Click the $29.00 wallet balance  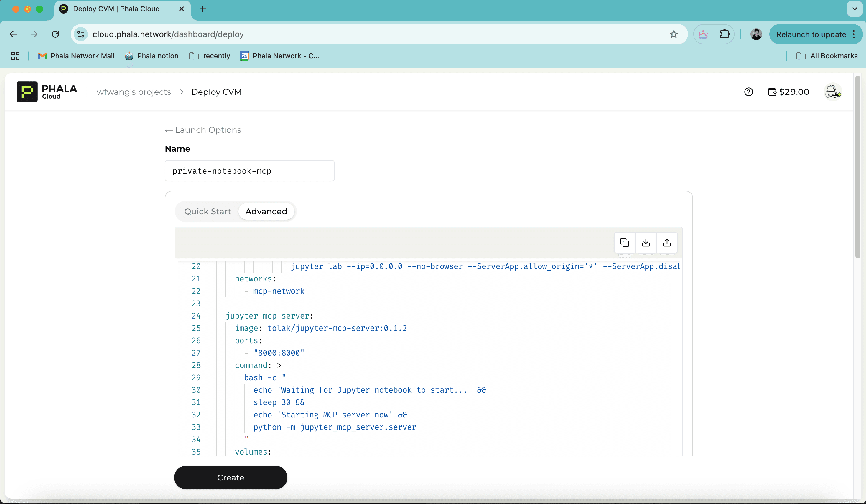point(788,92)
